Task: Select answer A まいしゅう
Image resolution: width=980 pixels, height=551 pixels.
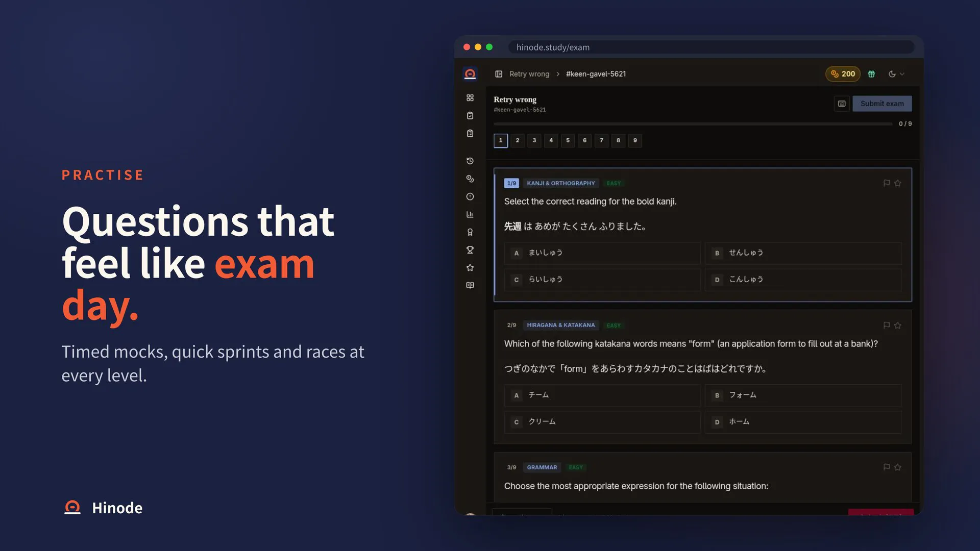Action: (602, 253)
